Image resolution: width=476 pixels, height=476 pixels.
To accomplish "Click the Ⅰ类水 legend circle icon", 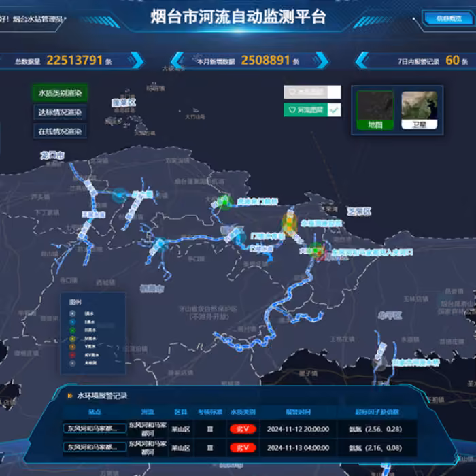I will point(72,313).
